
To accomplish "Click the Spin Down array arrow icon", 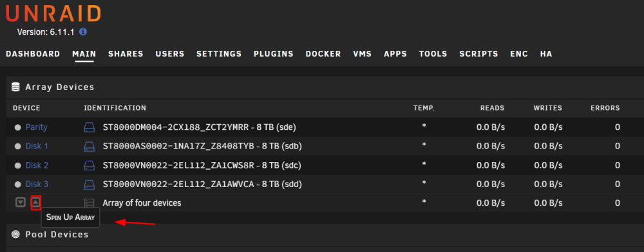I will [x=21, y=203].
